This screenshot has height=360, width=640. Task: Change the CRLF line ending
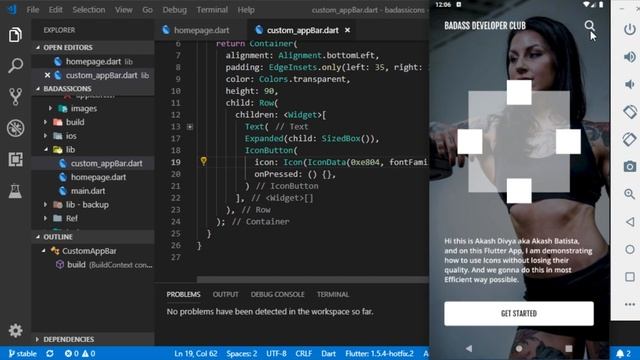click(x=303, y=353)
